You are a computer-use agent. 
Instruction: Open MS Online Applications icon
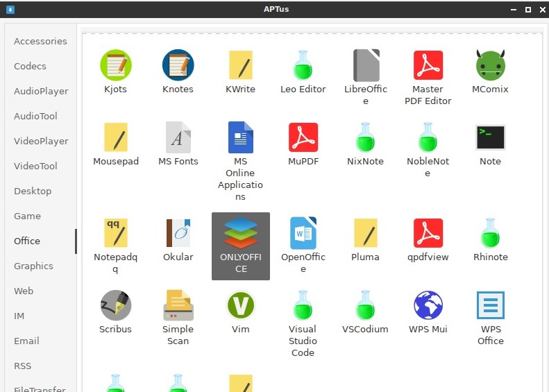pyautogui.click(x=241, y=137)
